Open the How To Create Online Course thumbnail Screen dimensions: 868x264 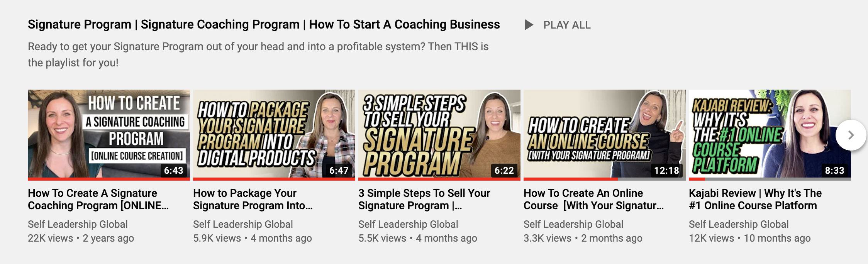(605, 134)
